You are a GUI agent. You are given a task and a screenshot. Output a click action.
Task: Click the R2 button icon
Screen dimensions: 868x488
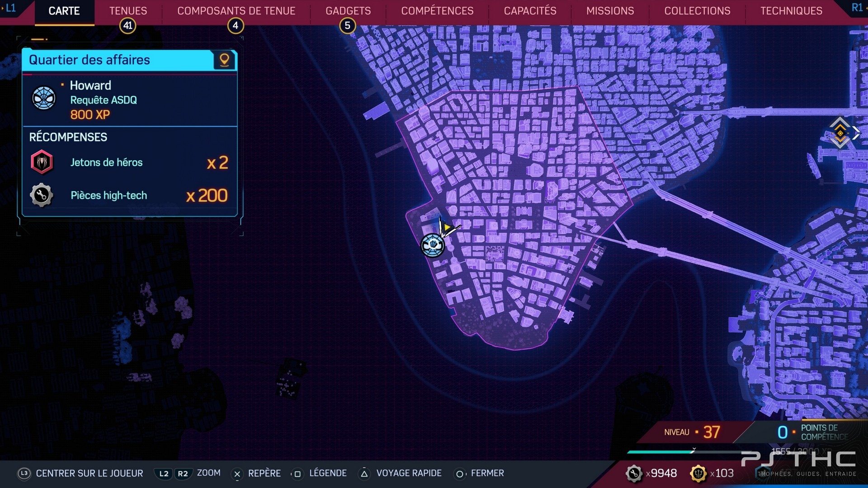pyautogui.click(x=183, y=474)
